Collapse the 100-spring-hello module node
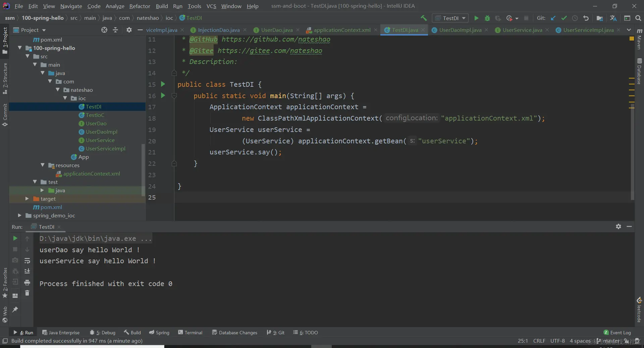This screenshot has width=644, height=348. click(20, 48)
